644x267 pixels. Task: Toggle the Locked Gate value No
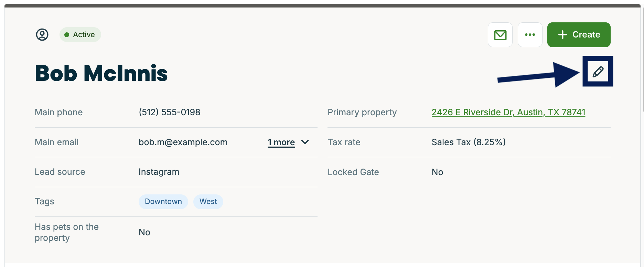pos(437,172)
